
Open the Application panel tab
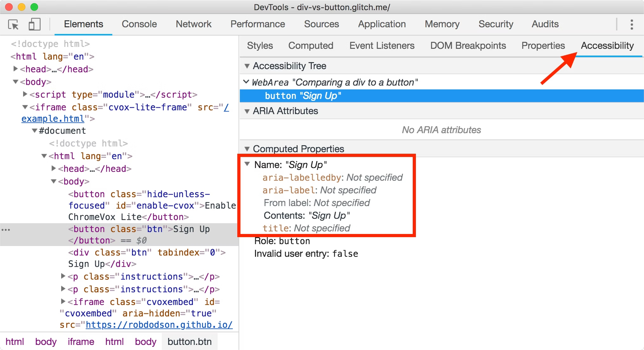point(382,24)
